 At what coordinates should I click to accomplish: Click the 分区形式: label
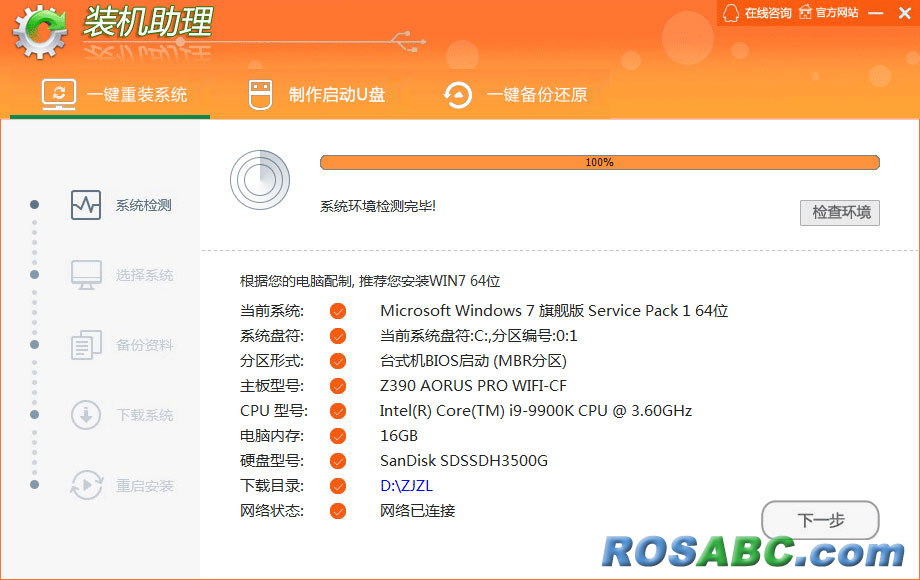click(272, 361)
